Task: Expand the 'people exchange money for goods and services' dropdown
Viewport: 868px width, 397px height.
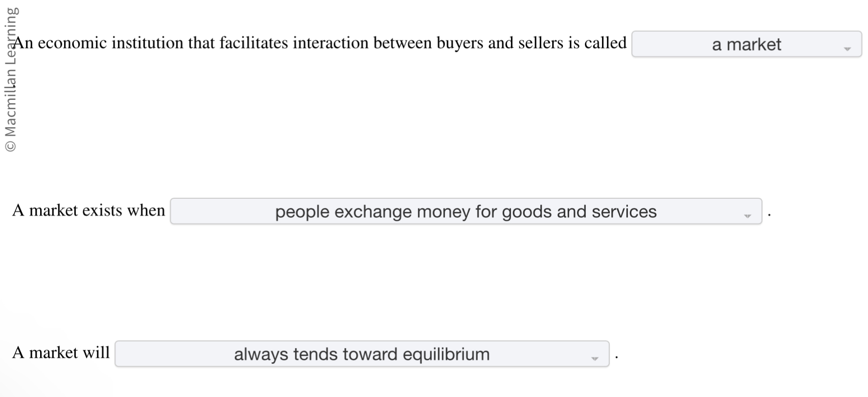Action: pos(466,211)
